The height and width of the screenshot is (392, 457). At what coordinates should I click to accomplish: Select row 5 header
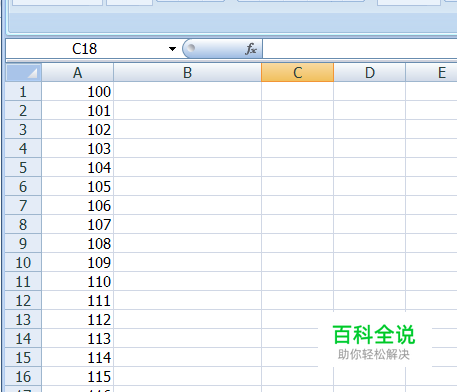click(x=23, y=167)
